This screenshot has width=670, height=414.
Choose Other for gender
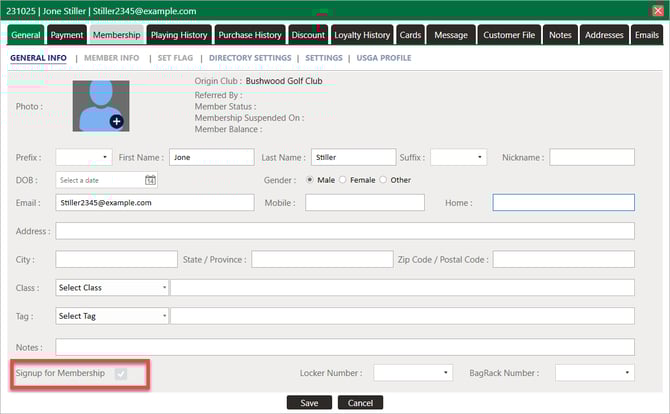[384, 180]
